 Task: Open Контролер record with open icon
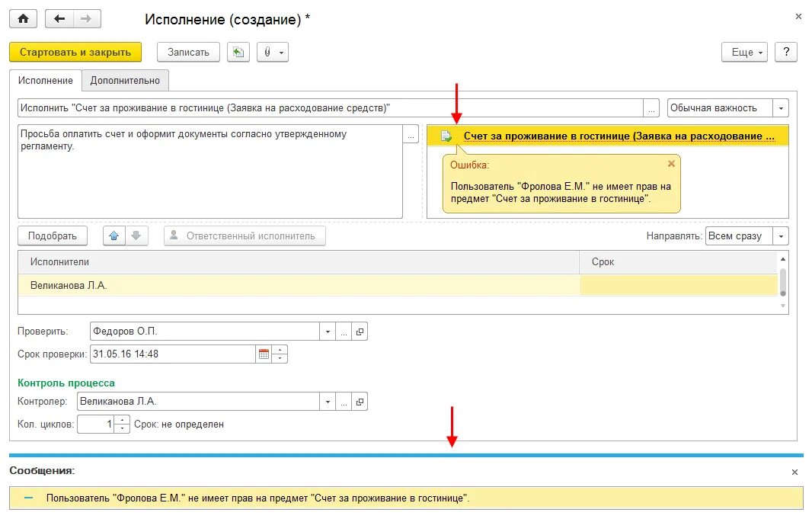360,402
